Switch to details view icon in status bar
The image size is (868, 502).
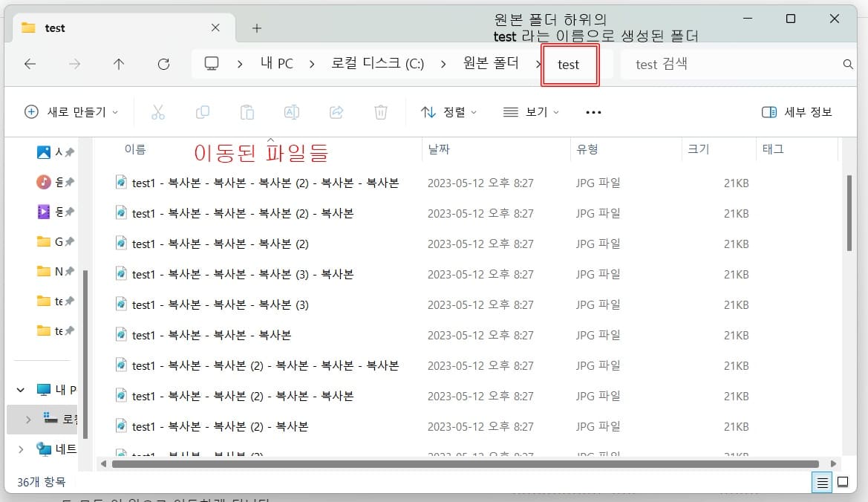pos(823,483)
